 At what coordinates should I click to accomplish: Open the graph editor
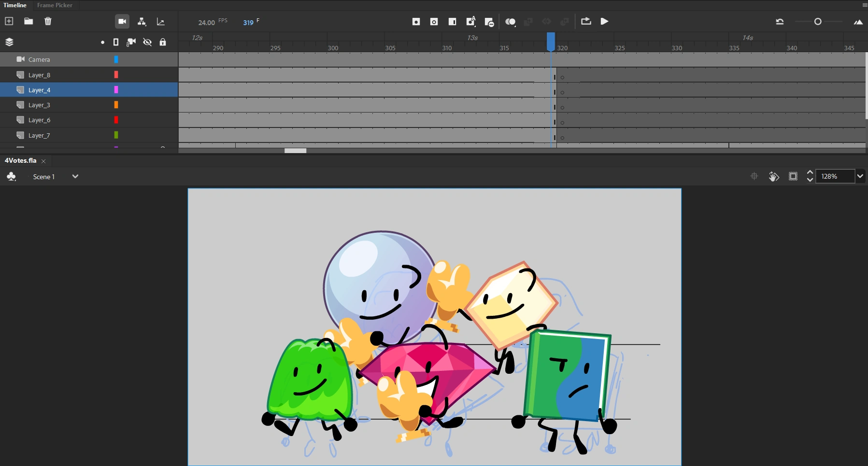click(x=161, y=22)
